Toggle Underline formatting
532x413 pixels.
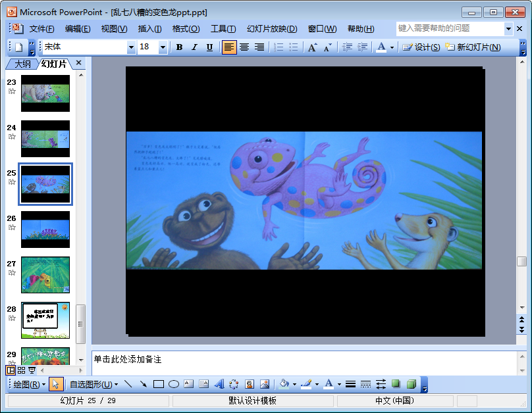(x=209, y=47)
